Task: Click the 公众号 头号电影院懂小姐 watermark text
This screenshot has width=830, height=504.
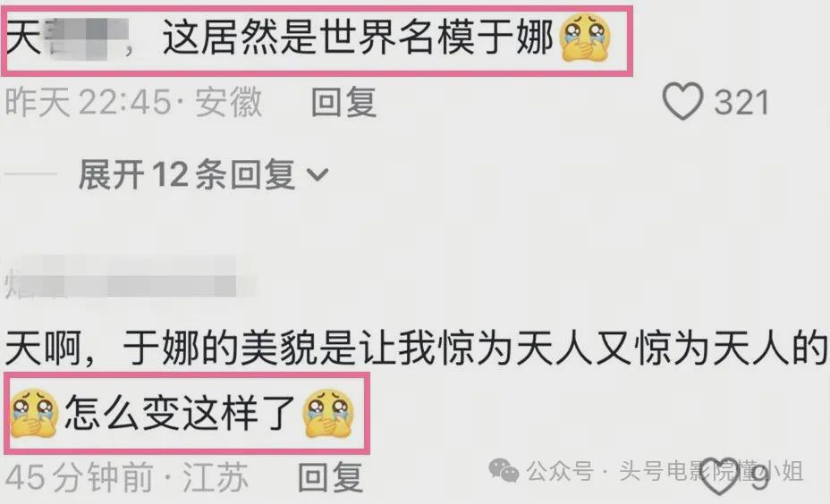Action: 665,471
